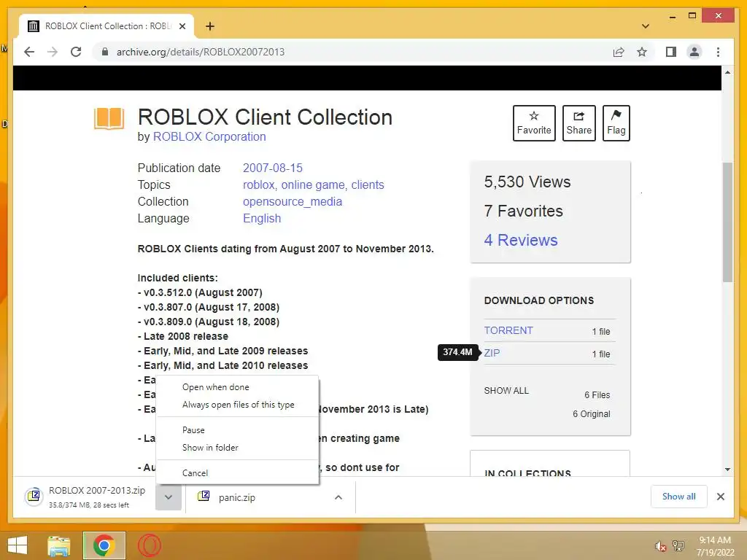Choose Always open files of this type
Viewport: 747px width, 560px height.
[237, 405]
